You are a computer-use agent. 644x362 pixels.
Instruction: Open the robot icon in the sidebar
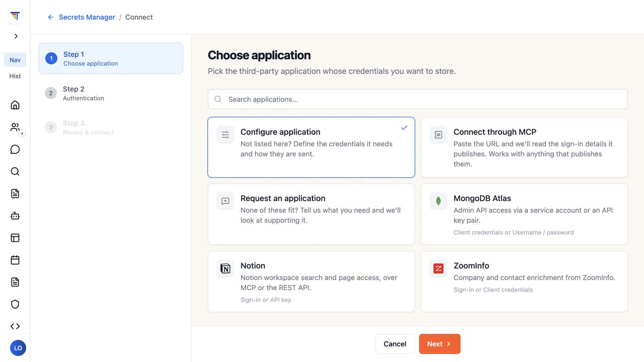(15, 216)
